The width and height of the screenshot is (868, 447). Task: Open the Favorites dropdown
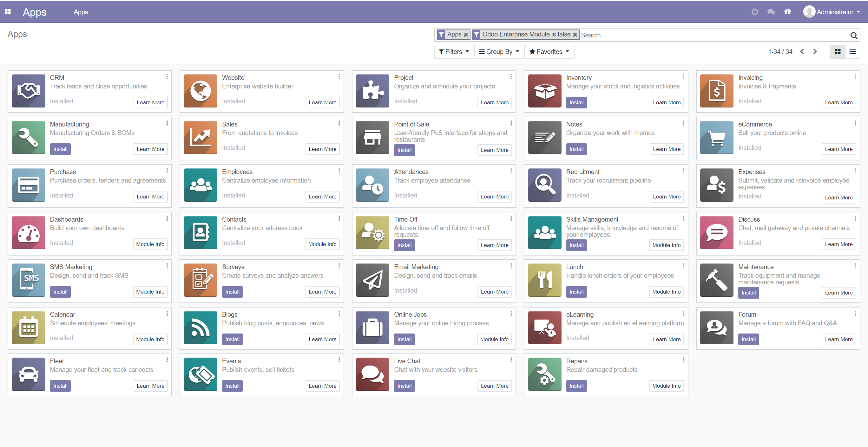tap(549, 51)
